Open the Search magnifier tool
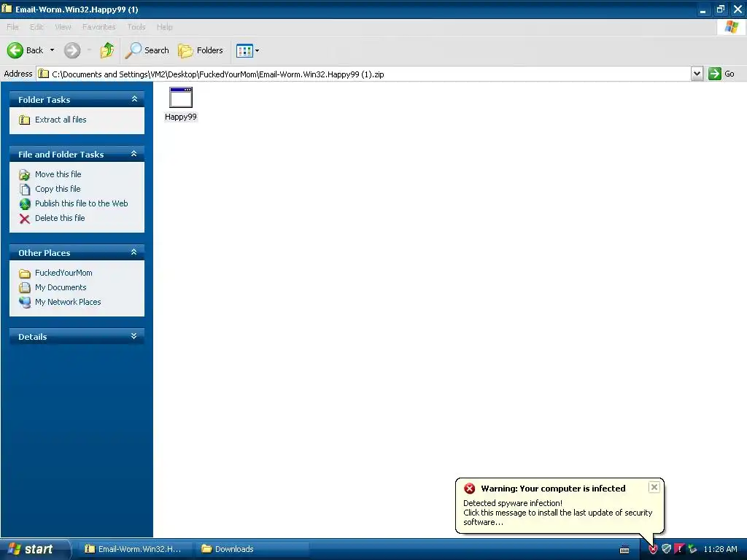Screen dimensions: 747x560 coord(147,50)
